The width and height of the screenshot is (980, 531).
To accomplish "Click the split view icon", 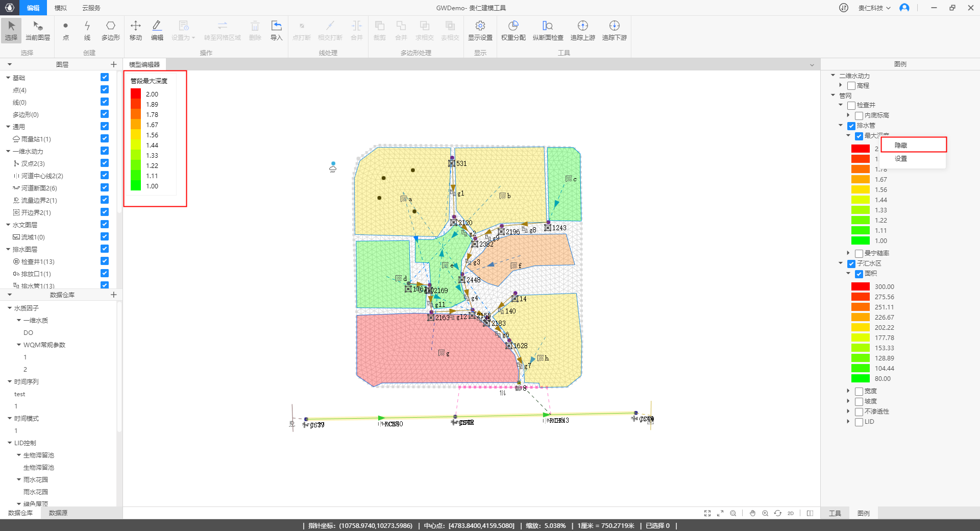I will pyautogui.click(x=810, y=513).
